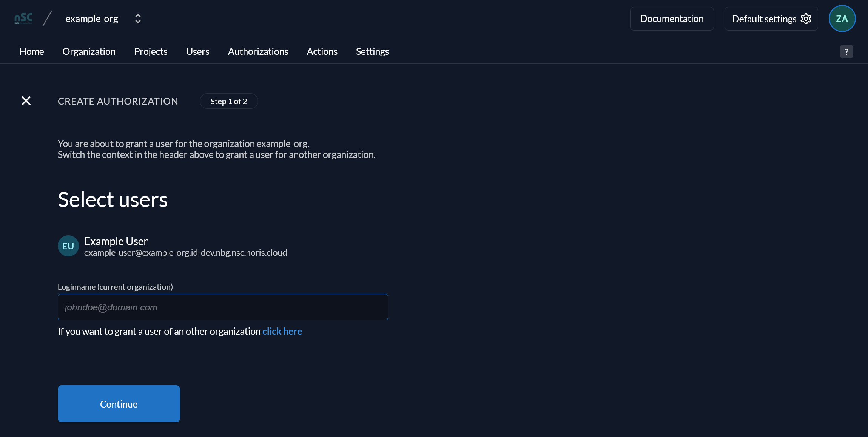Image resolution: width=868 pixels, height=437 pixels.
Task: Close the Create Authorization wizard
Action: click(26, 101)
